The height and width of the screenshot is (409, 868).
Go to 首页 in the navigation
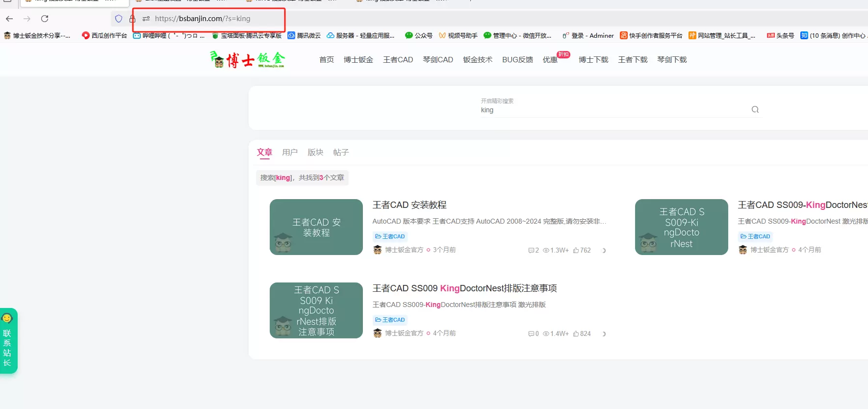click(x=327, y=59)
